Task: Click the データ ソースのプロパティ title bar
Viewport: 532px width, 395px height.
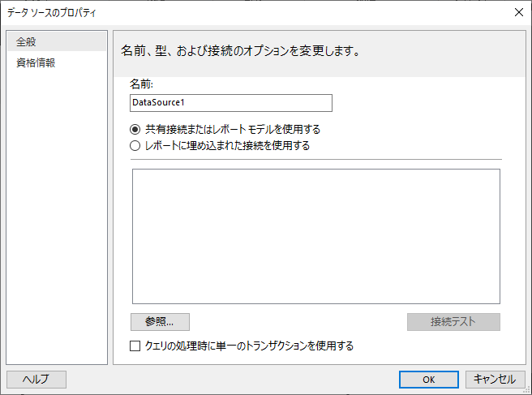Action: tap(243, 11)
